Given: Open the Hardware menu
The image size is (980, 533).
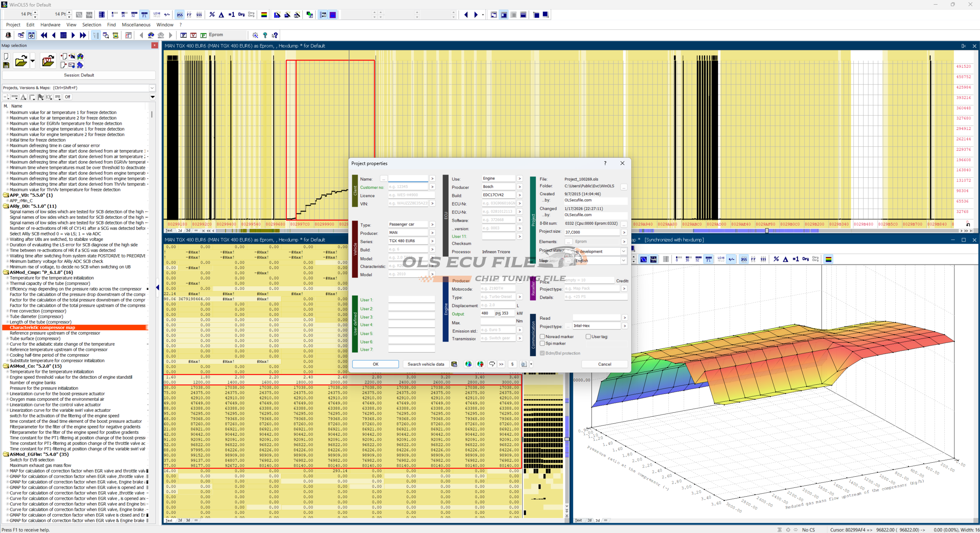Looking at the screenshot, I should (50, 25).
